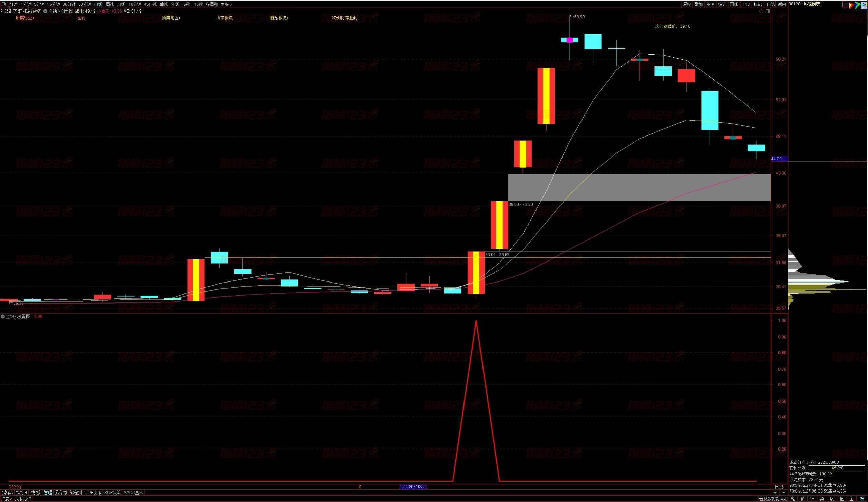Screen dimensions: 868x502
Task: Switch side panel to 价 view
Action: click(803, 499)
